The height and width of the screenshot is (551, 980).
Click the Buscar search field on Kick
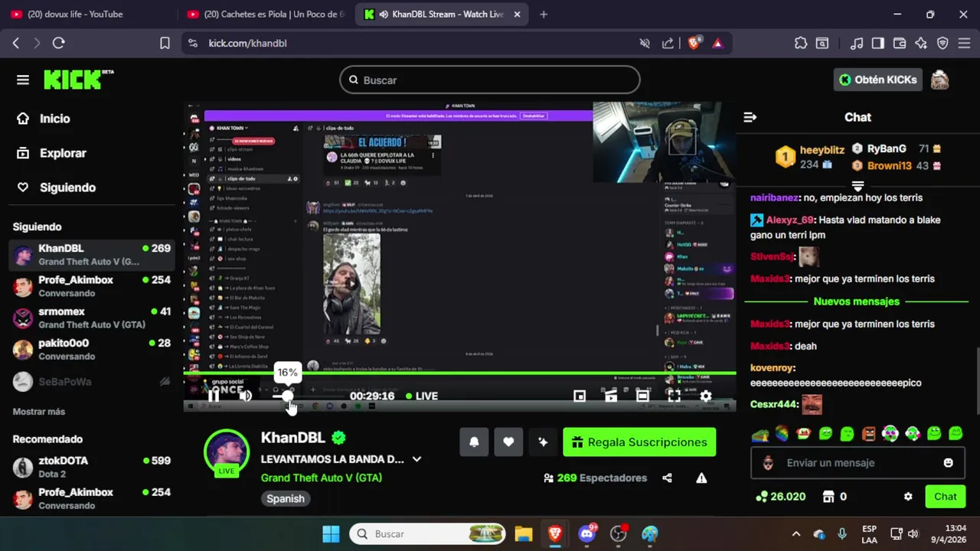(x=489, y=80)
